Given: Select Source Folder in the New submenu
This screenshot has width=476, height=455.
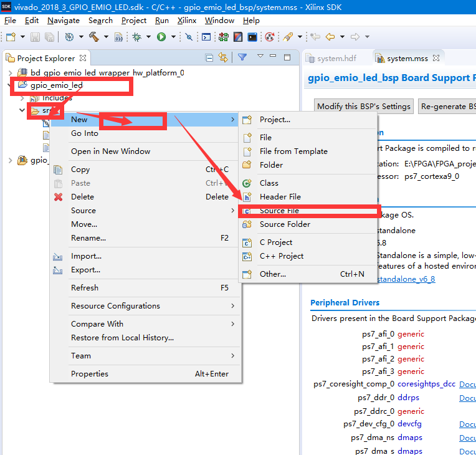Looking at the screenshot, I should (308, 224).
